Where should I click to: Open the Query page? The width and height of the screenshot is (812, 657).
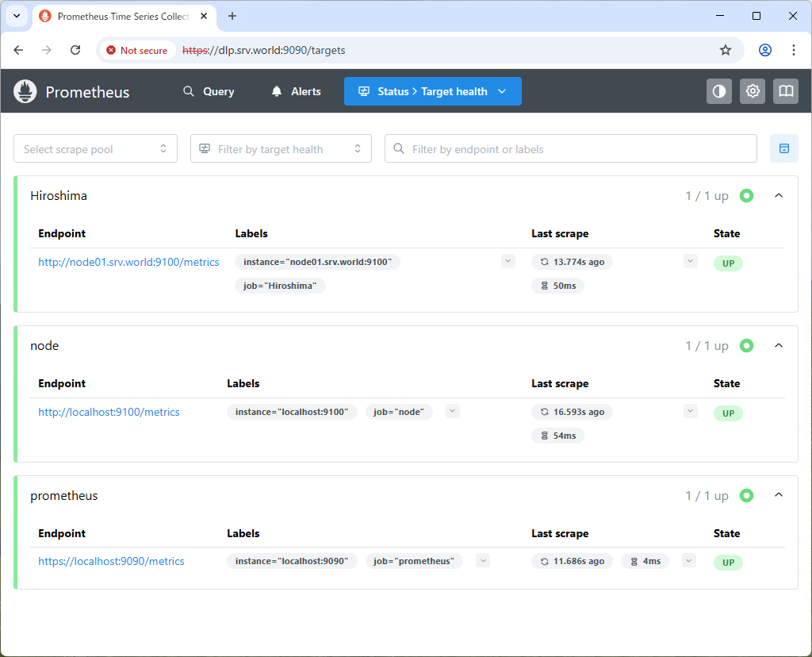209,92
